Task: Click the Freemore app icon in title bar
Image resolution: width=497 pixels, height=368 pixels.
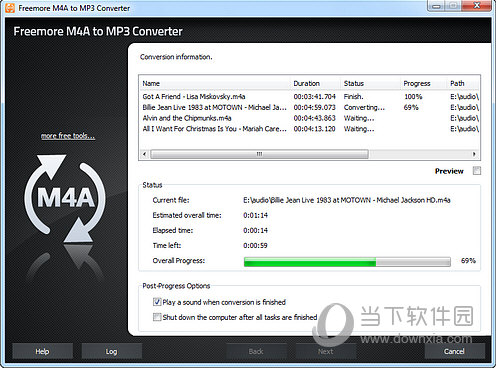Action: tap(10, 8)
